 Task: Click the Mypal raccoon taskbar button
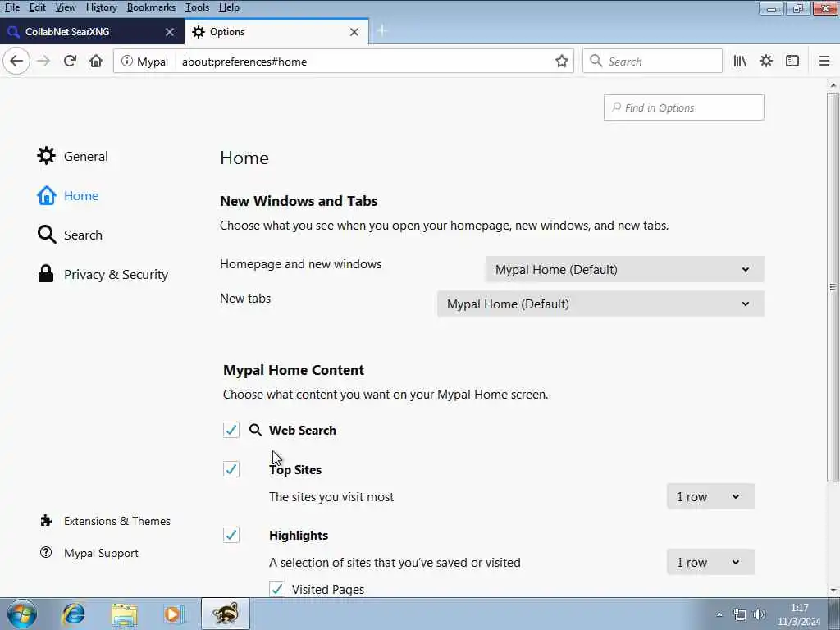pos(225,614)
